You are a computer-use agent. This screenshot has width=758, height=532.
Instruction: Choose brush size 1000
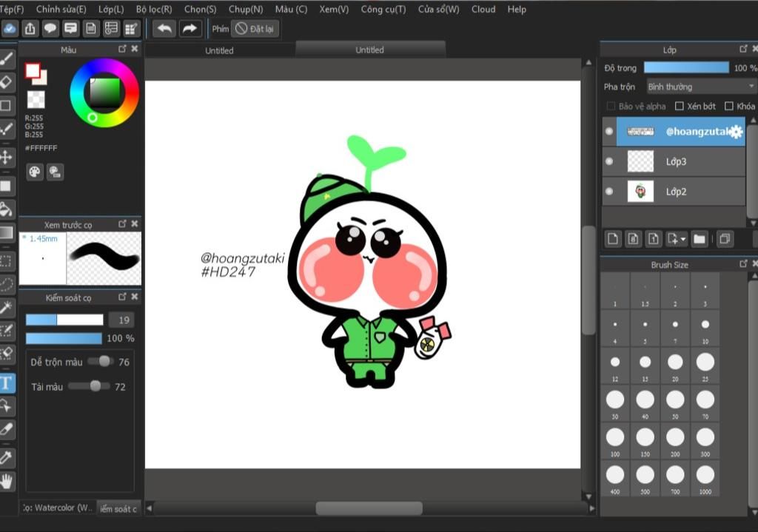(x=705, y=479)
